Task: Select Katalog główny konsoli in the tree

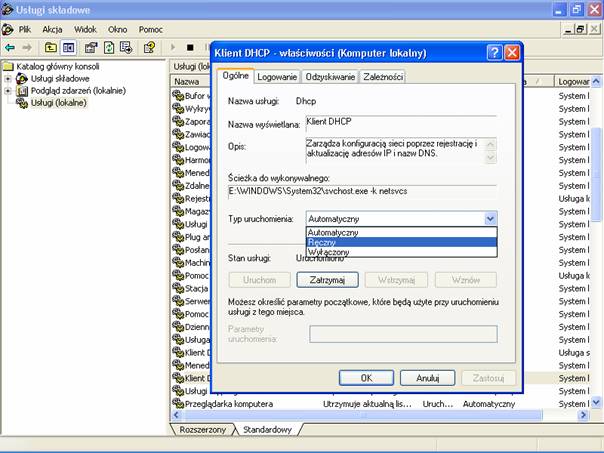Action: pos(57,67)
